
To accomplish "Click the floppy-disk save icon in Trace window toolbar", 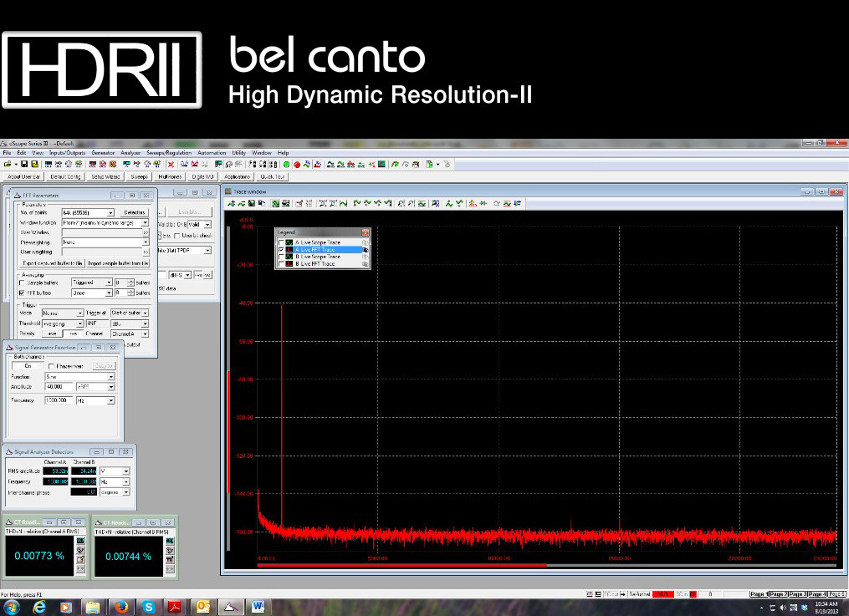I will [x=252, y=203].
